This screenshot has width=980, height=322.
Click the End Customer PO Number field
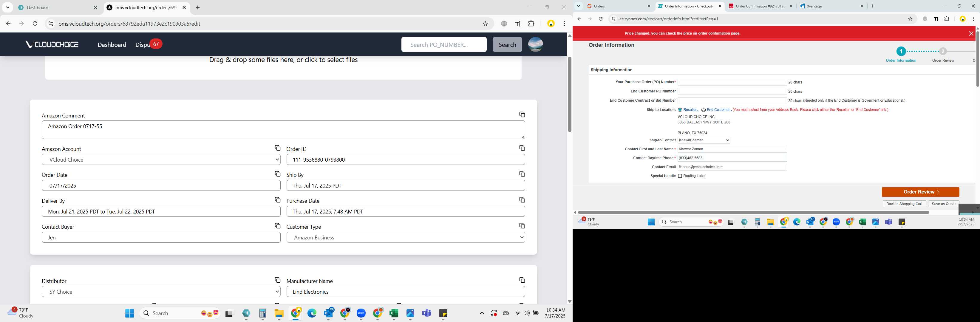732,91
